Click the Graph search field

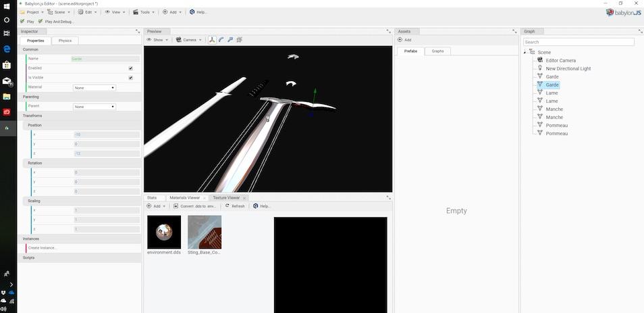tap(579, 42)
